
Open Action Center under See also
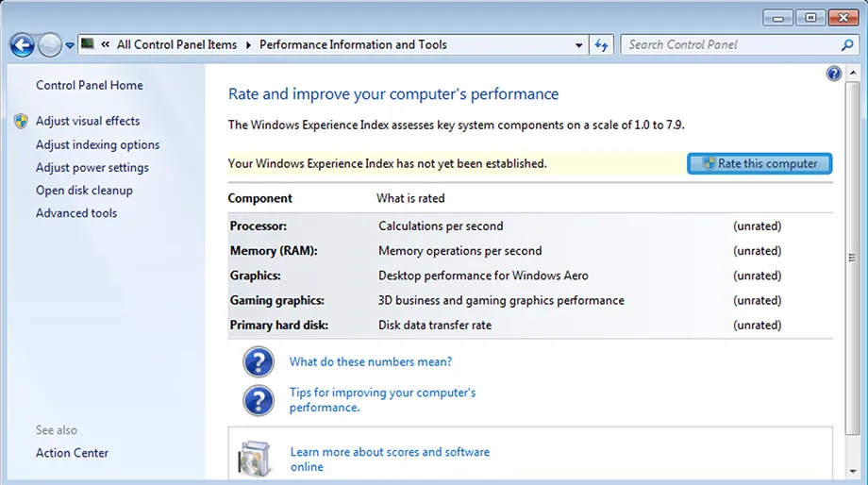pyautogui.click(x=72, y=452)
